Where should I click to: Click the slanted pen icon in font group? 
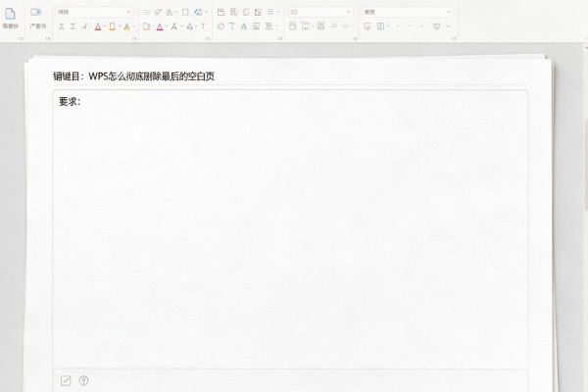click(85, 26)
